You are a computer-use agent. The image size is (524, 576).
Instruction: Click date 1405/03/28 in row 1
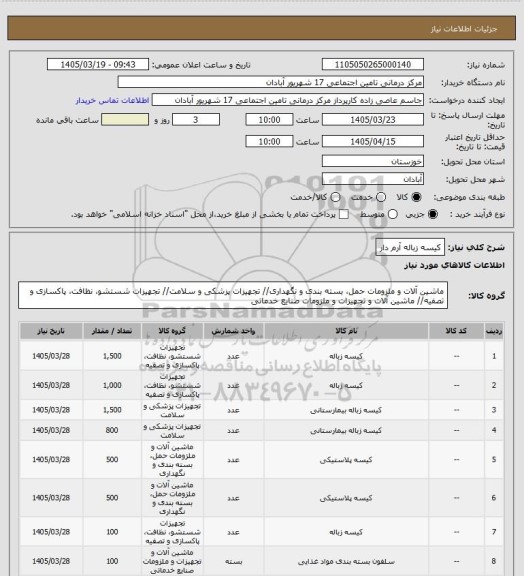[x=51, y=356]
